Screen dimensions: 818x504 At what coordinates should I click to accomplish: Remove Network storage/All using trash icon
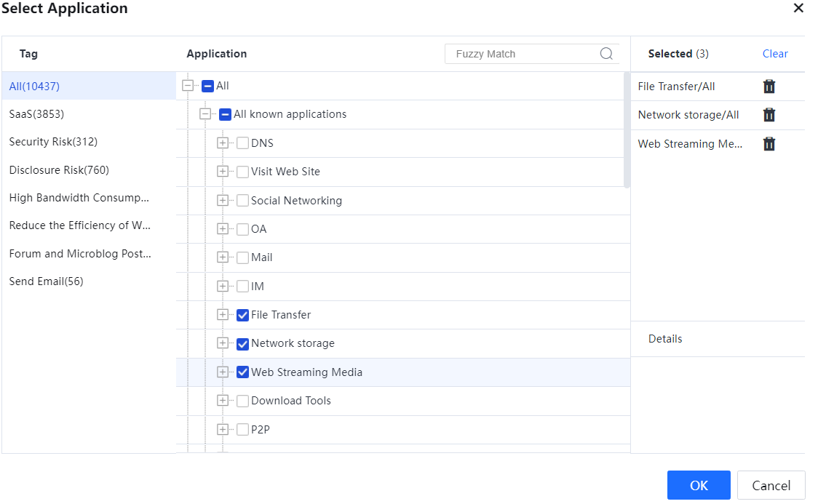(x=769, y=115)
